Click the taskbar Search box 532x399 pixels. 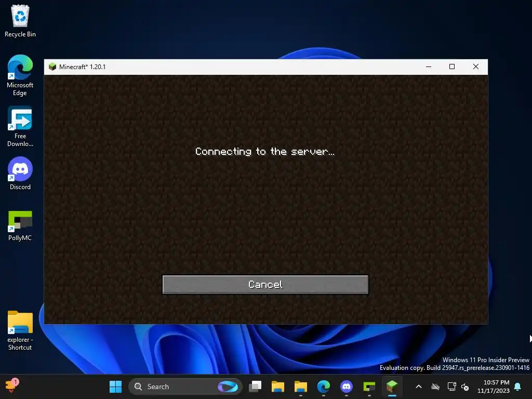(x=185, y=387)
